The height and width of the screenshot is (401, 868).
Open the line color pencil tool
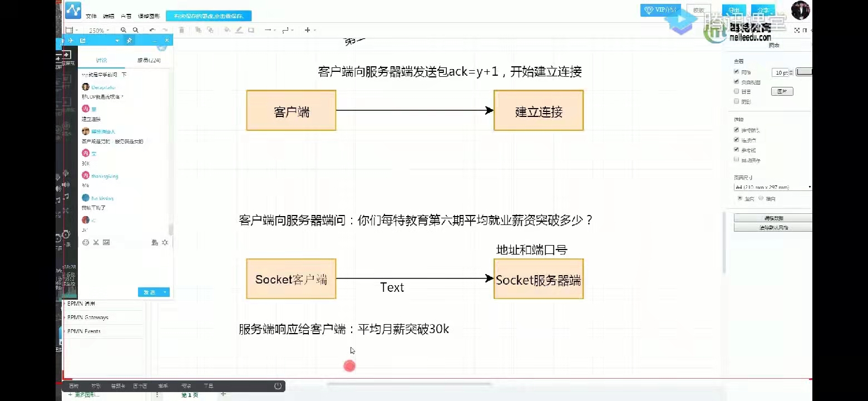click(239, 30)
